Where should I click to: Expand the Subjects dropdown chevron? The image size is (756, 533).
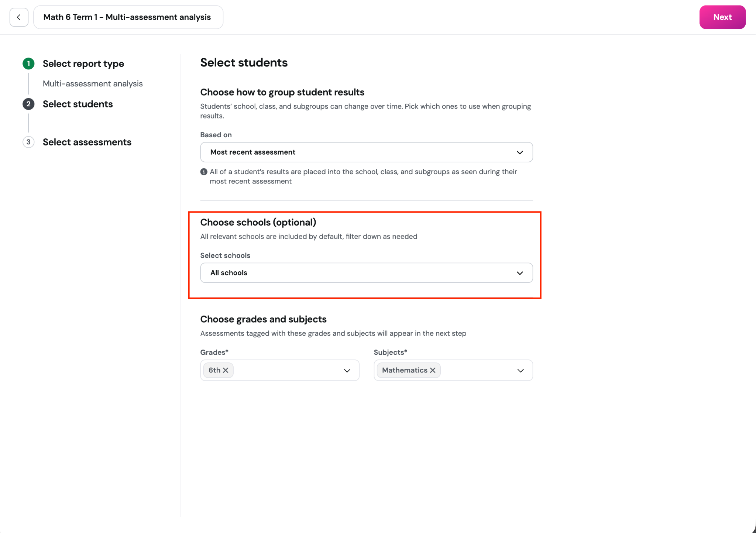520,371
